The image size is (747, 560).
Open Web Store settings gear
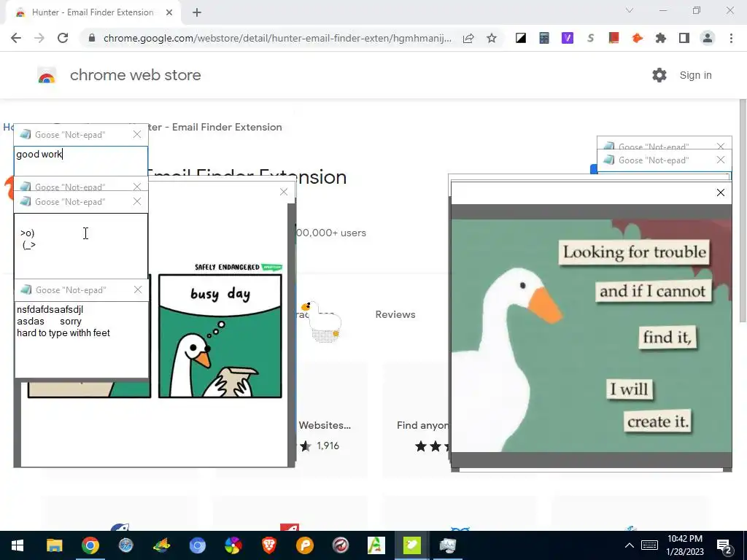tap(659, 75)
